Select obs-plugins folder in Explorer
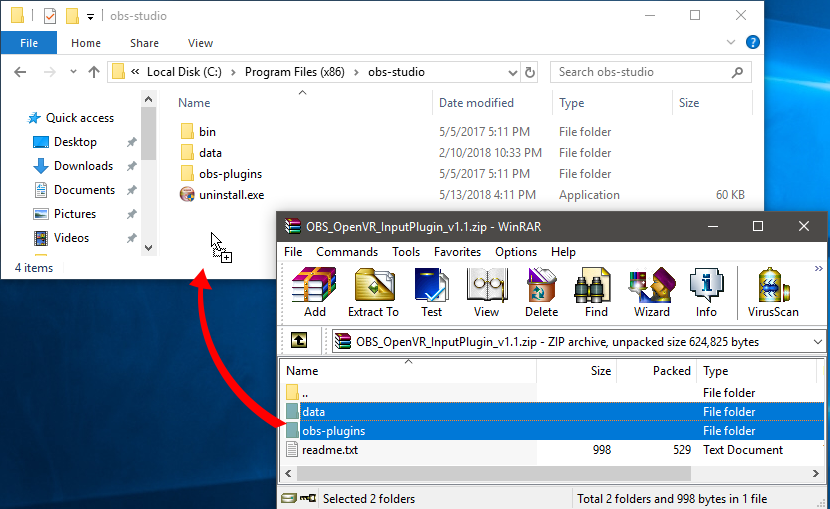 click(230, 174)
